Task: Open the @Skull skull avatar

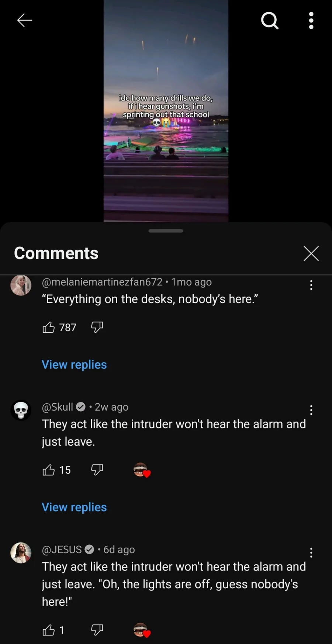Action: pyautogui.click(x=21, y=410)
